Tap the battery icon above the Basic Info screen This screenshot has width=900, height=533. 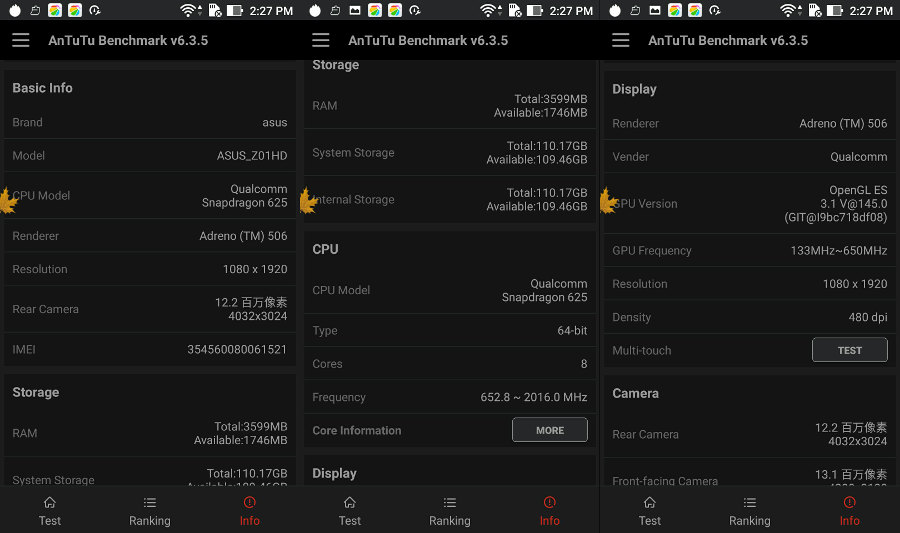[234, 10]
